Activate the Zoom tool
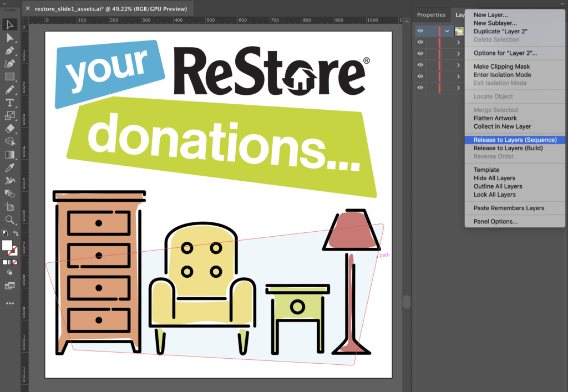568x392 pixels. coord(9,220)
